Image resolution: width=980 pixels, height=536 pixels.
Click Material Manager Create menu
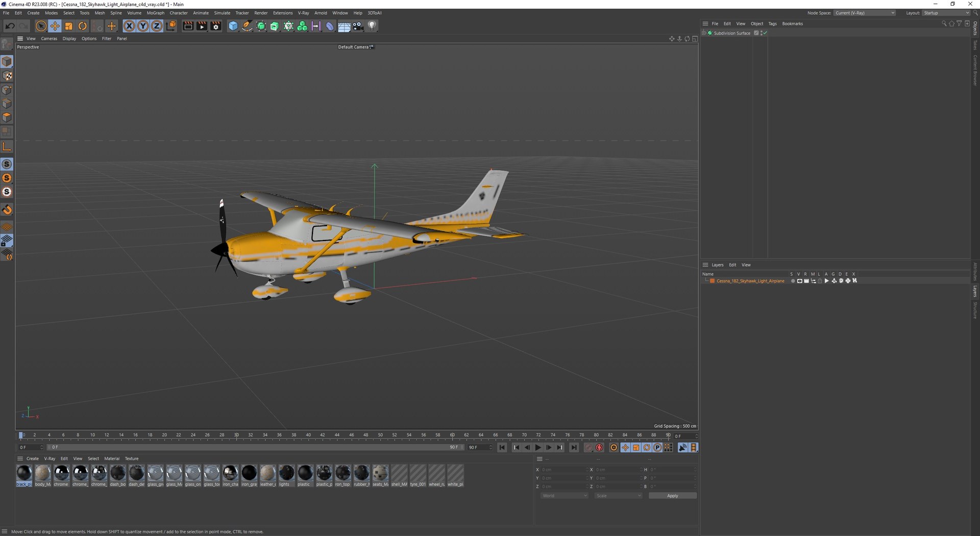[x=33, y=458]
